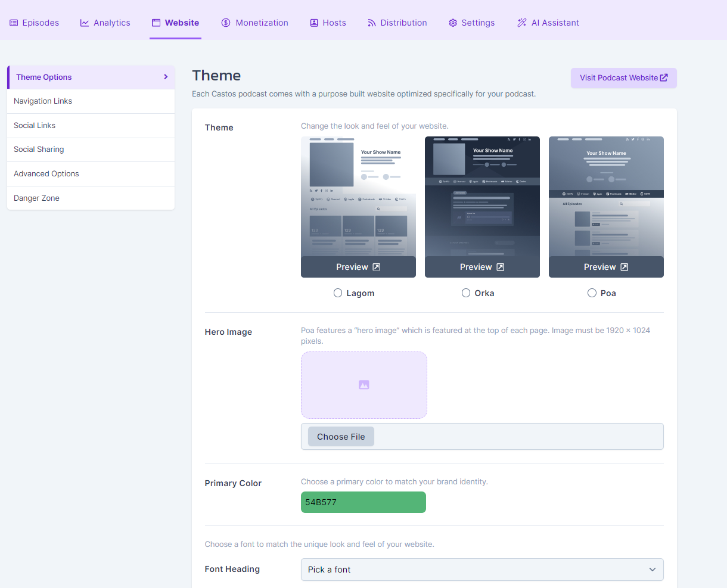Open Theme Options in sidebar
Screen dimensions: 727x588
[x=91, y=77]
